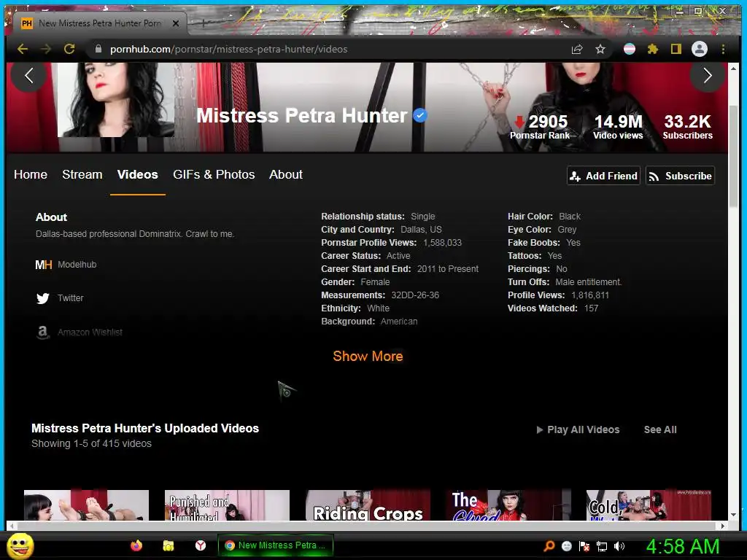Open the Amazon Wishlist link
The image size is (747, 560).
(90, 332)
